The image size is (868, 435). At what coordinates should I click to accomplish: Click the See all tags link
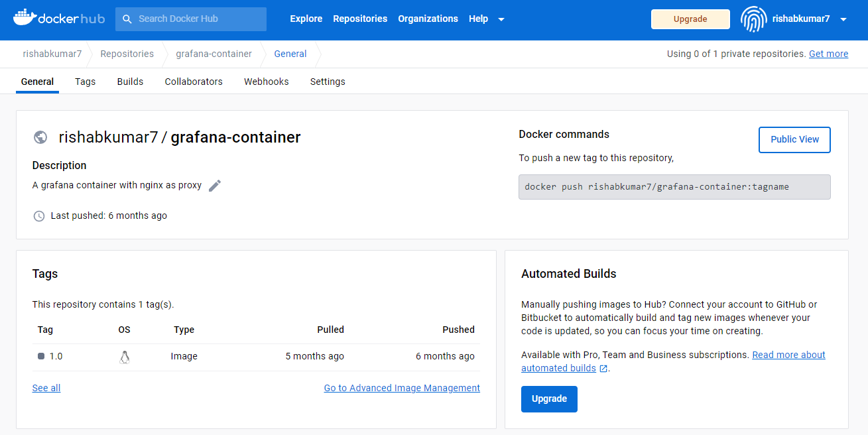click(x=46, y=388)
